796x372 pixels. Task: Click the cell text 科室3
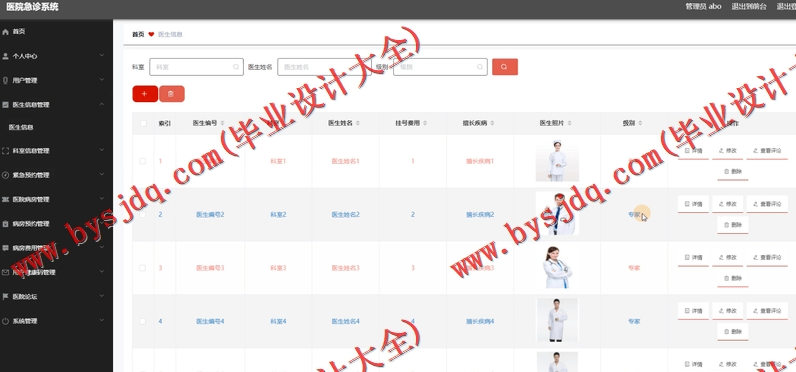278,268
